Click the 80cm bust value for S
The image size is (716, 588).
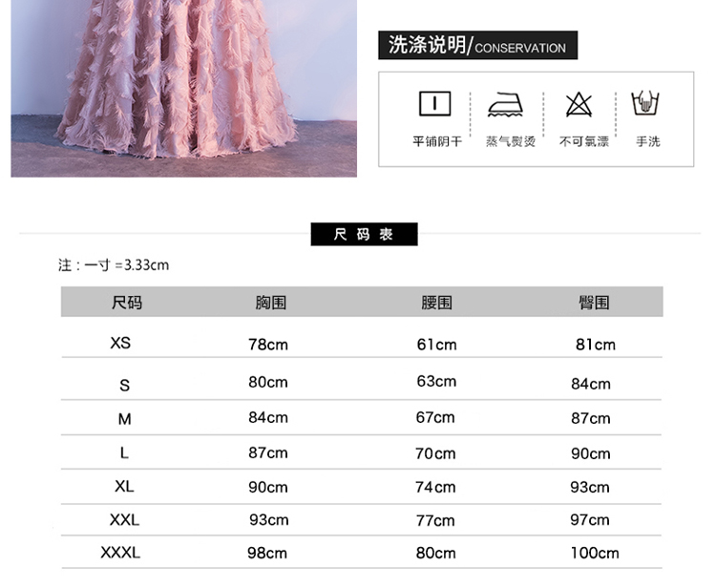268,382
